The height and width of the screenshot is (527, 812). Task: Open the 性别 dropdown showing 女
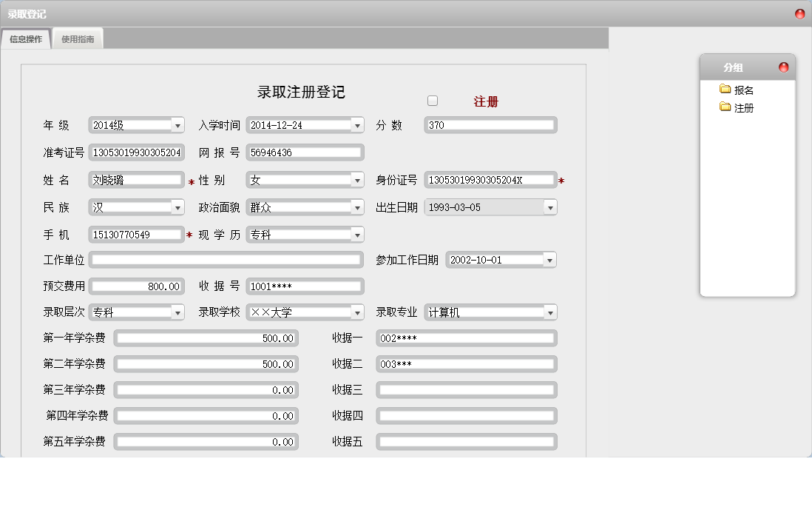click(x=356, y=180)
